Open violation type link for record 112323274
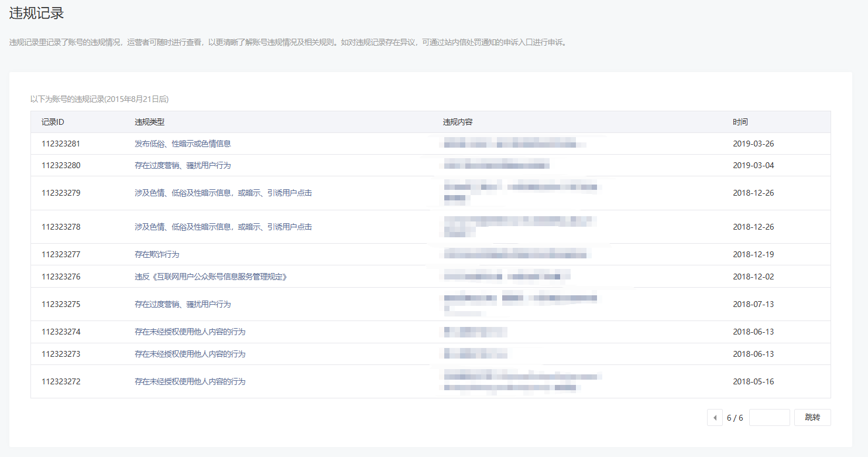The image size is (868, 457). pyautogui.click(x=190, y=332)
